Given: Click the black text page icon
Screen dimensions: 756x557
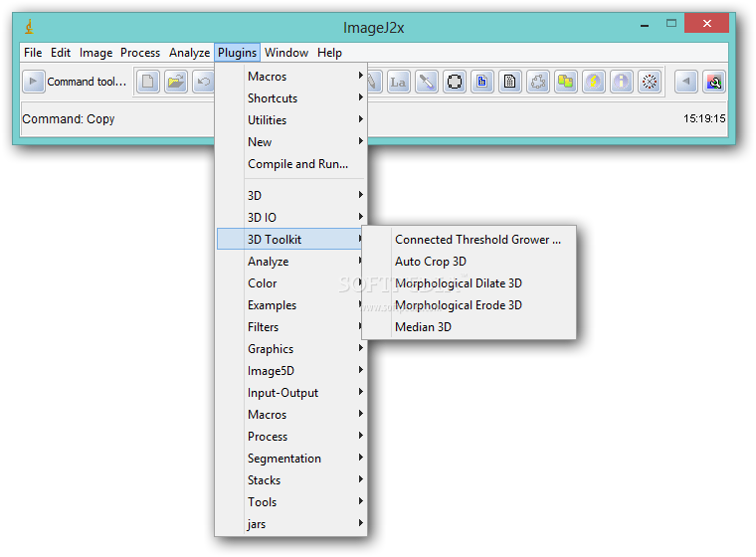Looking at the screenshot, I should pos(510,82).
